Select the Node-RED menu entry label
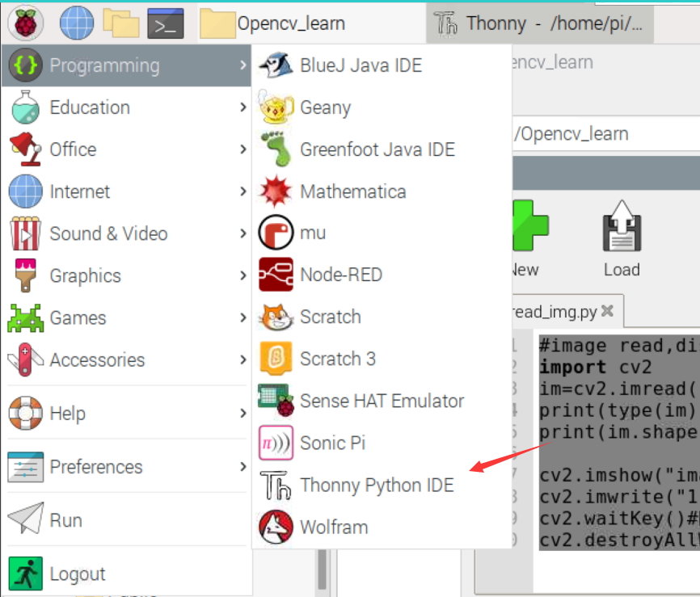The width and height of the screenshot is (700, 597). pyautogui.click(x=342, y=275)
